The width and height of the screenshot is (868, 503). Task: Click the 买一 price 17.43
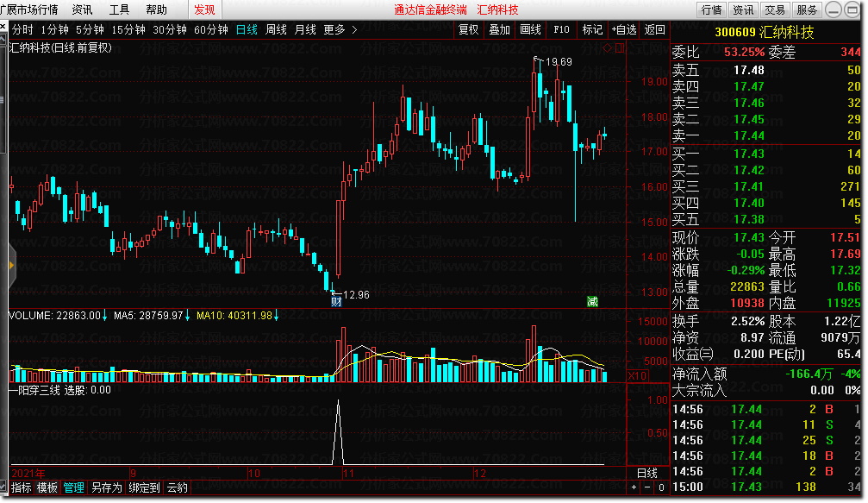pyautogui.click(x=748, y=154)
